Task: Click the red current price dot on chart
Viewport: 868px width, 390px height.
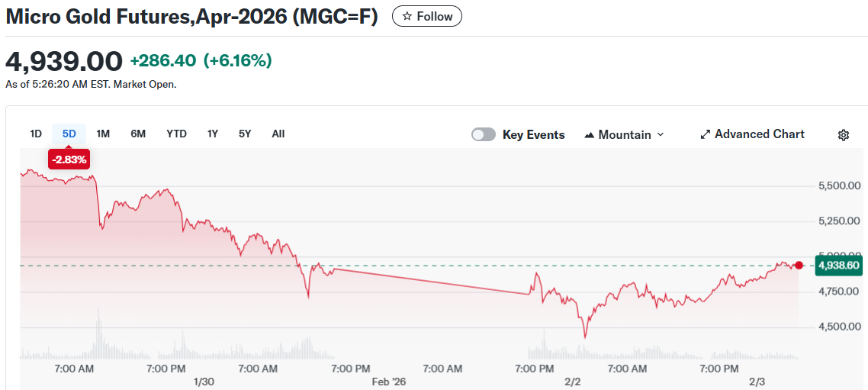Action: pos(799,265)
